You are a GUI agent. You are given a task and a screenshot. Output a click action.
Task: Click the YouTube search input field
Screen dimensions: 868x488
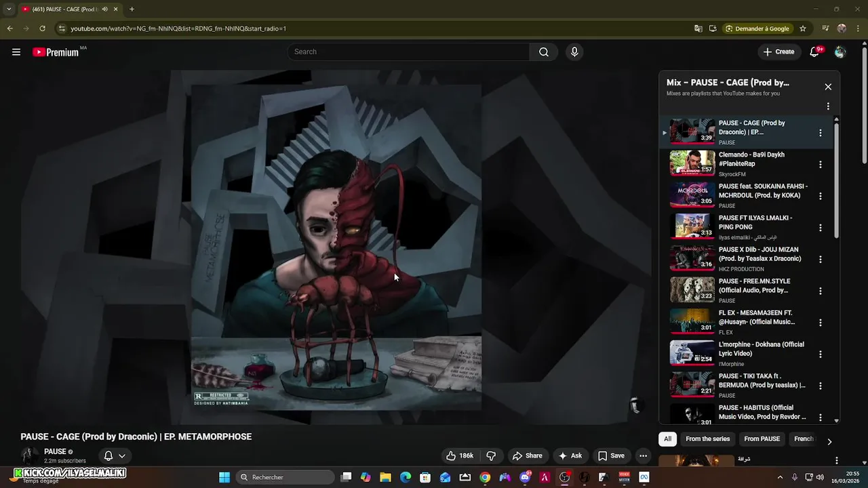[409, 52]
